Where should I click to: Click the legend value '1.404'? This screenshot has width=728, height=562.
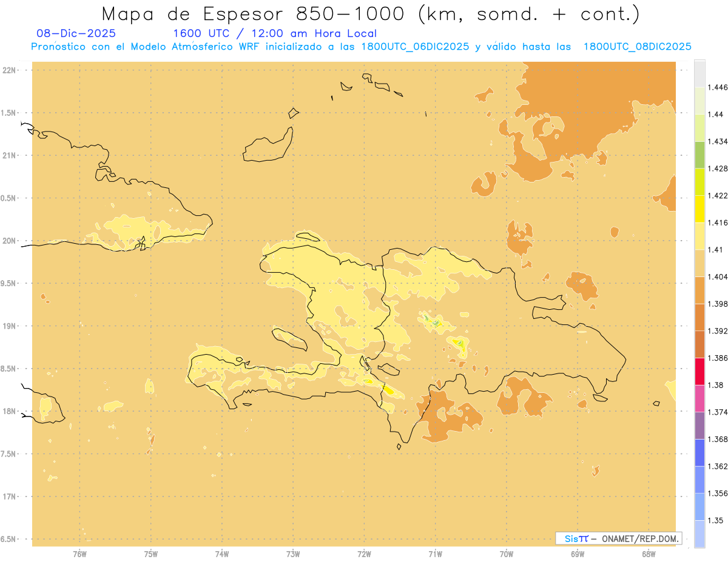coord(718,277)
